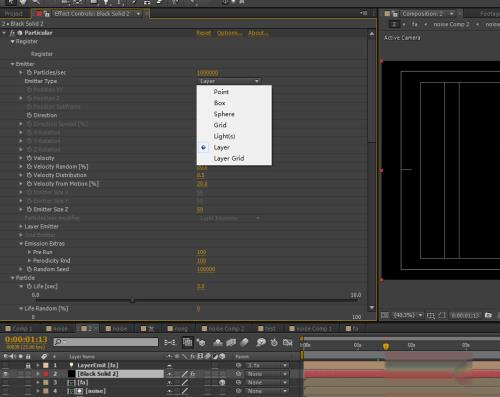Screen dimensions: 500x397
Task: Toggle mask visibility icon under the viewer
Action: point(442,315)
